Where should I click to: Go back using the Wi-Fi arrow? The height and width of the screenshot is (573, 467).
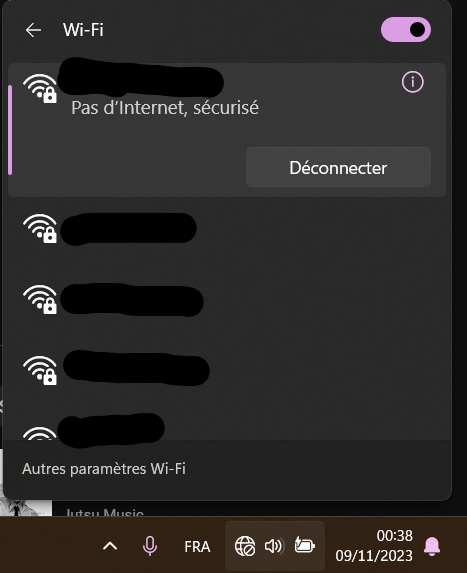(33, 30)
